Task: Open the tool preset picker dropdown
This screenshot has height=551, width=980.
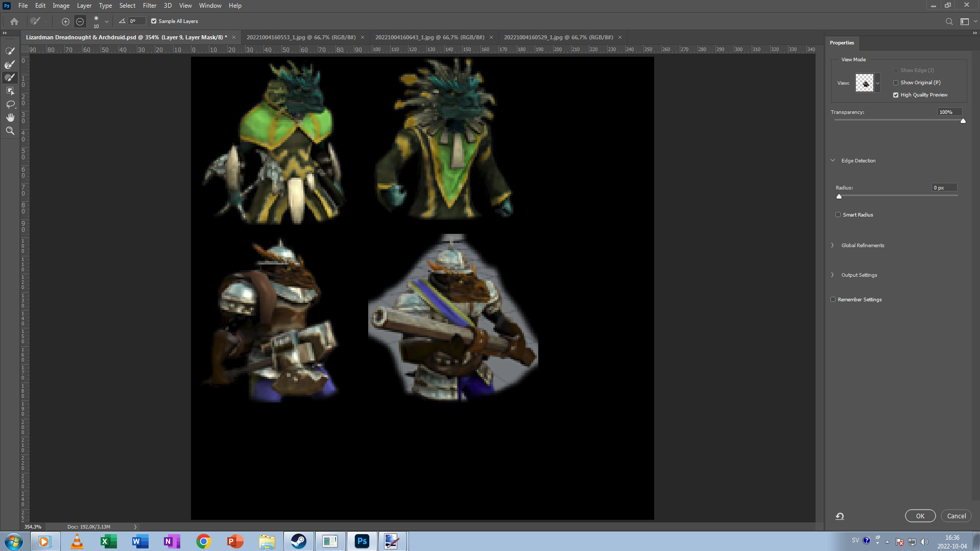Action: pyautogui.click(x=46, y=21)
